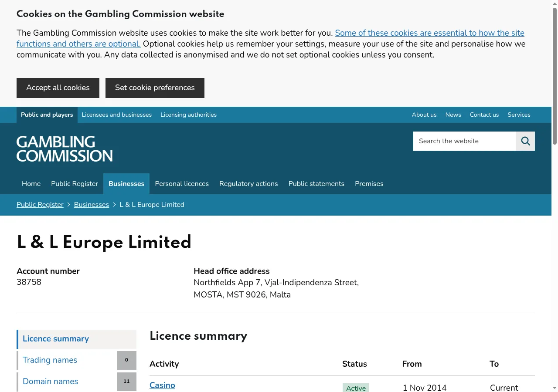Image resolution: width=558 pixels, height=392 pixels.
Task: Open Set cookie preferences
Action: pos(155,88)
